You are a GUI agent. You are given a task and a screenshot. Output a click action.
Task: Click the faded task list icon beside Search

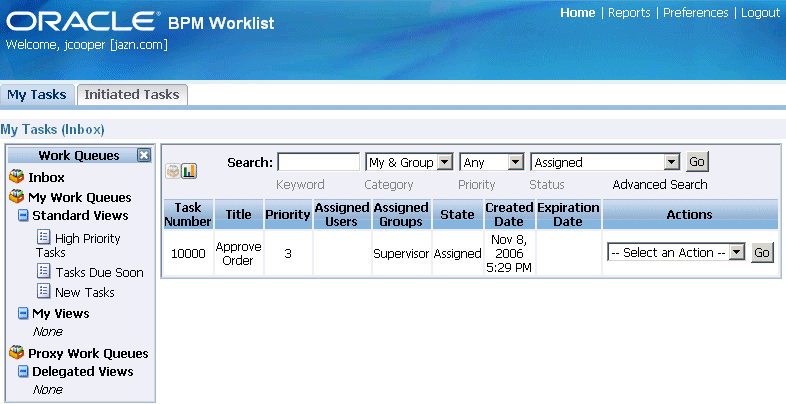coord(173,171)
